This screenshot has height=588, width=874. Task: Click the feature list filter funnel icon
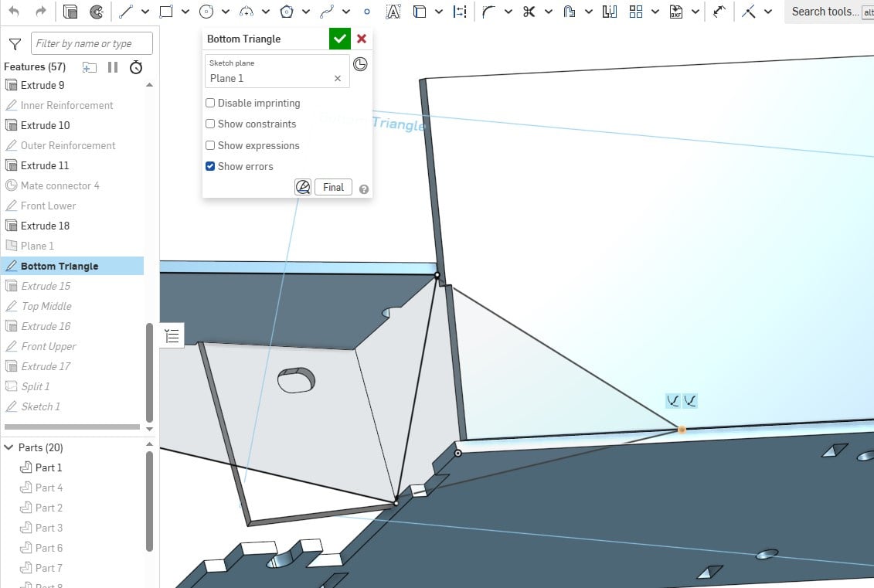[x=15, y=43]
